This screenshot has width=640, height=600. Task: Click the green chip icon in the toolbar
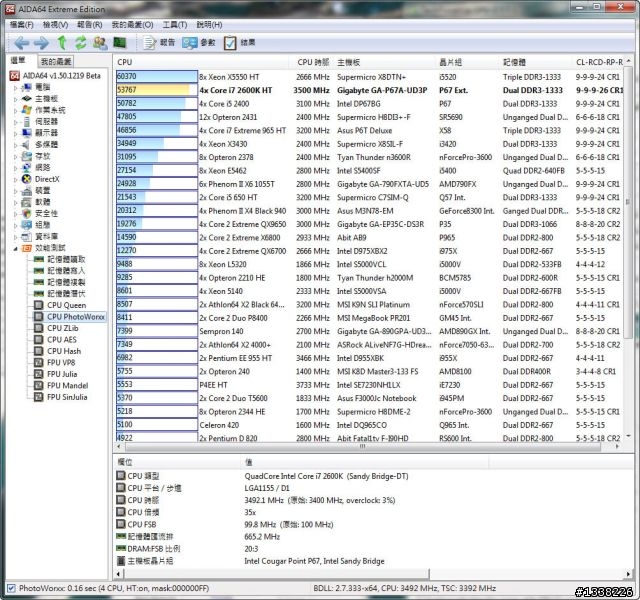(120, 42)
